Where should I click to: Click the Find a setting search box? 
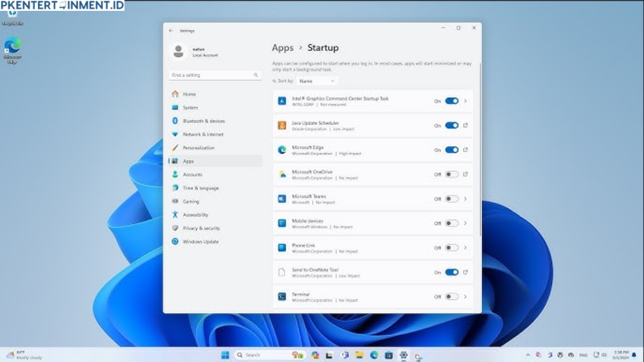[215, 75]
